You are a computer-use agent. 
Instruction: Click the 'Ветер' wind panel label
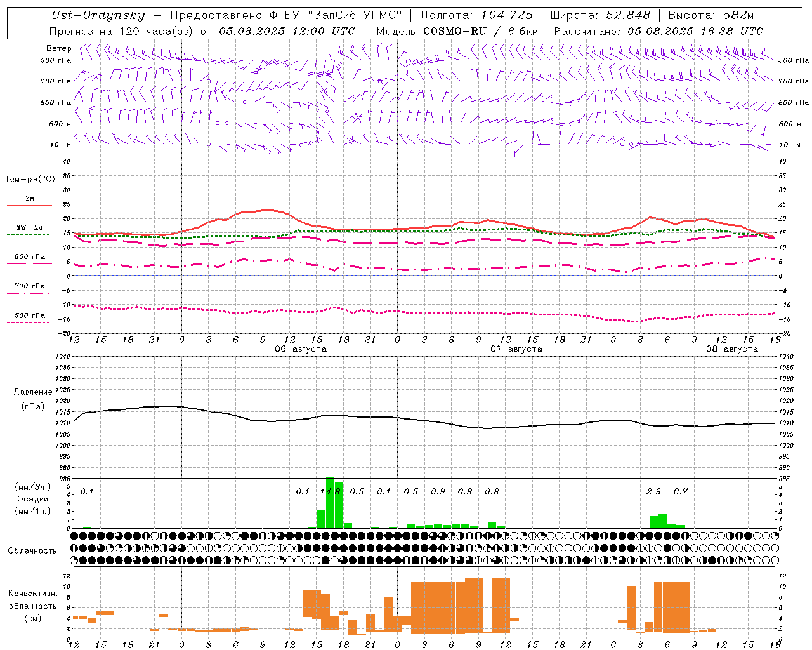59,48
